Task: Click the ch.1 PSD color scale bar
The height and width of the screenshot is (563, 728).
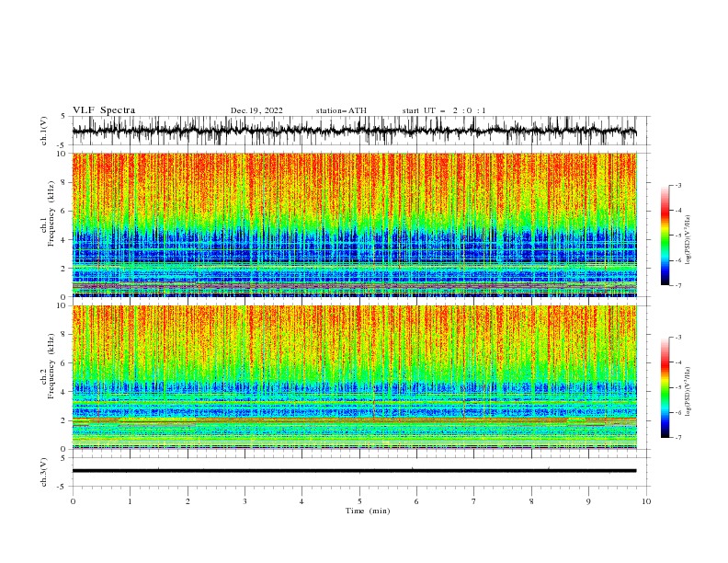Action: [x=665, y=235]
